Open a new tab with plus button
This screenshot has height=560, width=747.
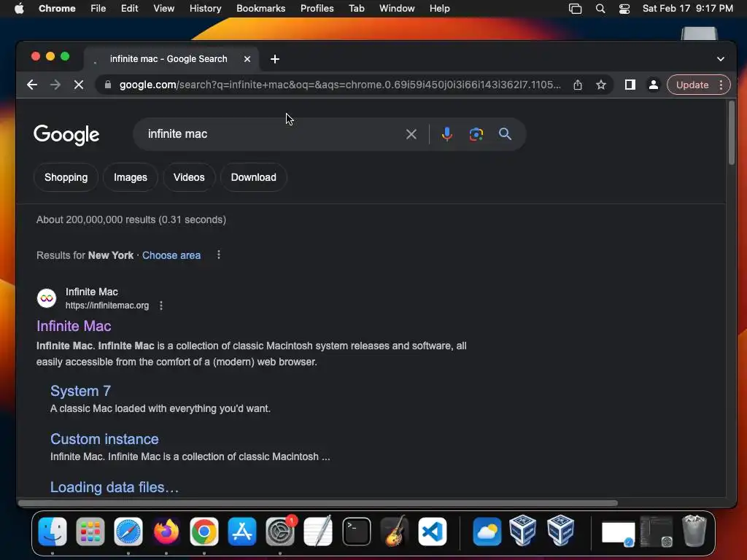click(275, 59)
